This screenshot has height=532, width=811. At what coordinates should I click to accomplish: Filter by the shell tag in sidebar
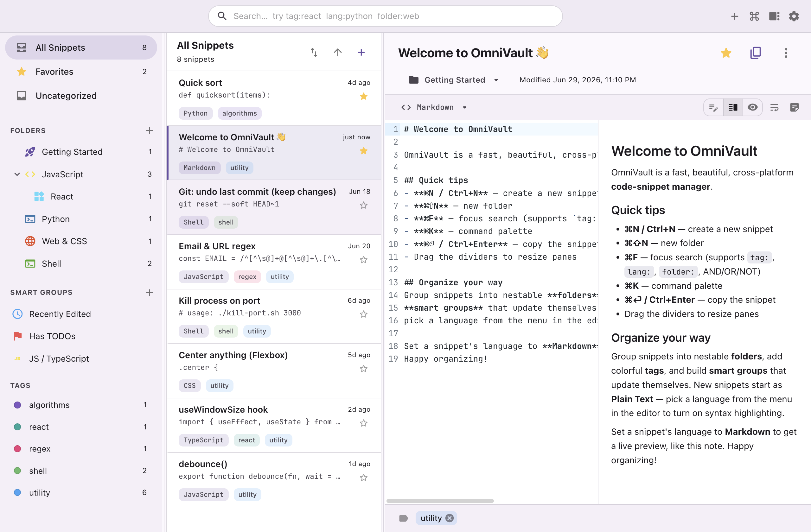(x=81, y=471)
